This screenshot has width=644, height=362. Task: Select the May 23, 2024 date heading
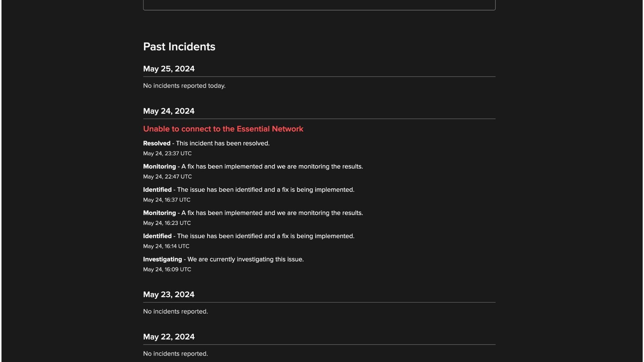(169, 294)
